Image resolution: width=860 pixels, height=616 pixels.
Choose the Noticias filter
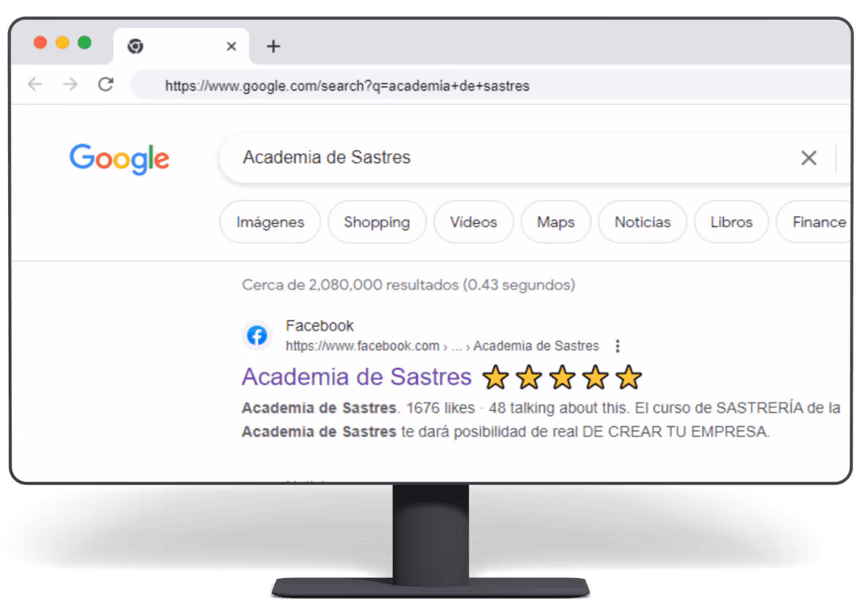click(642, 222)
